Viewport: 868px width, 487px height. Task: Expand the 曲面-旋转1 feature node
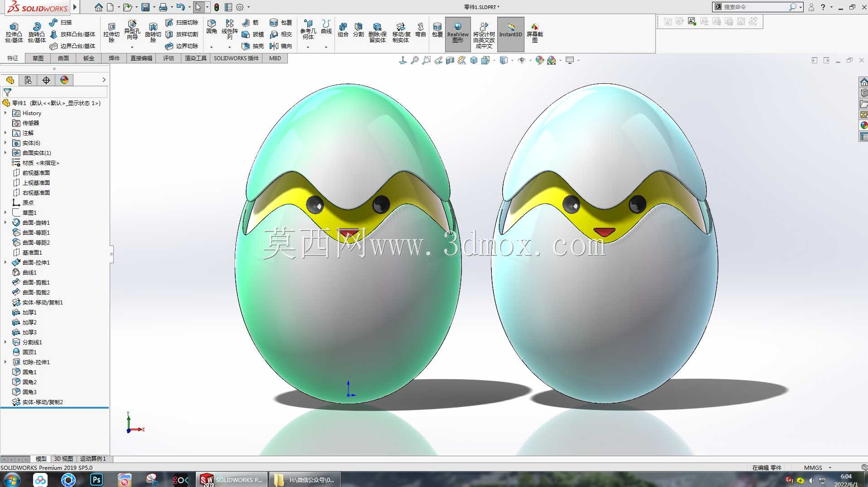pos(5,222)
